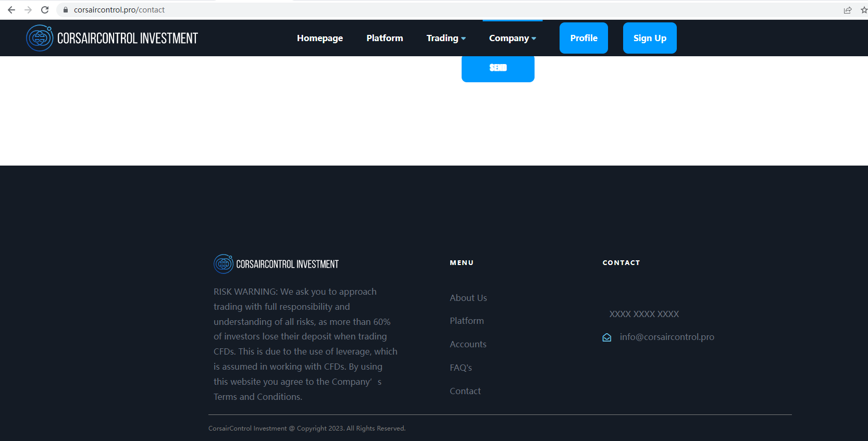The width and height of the screenshot is (868, 441).
Task: Click the browser forward arrow
Action: pyautogui.click(x=28, y=10)
